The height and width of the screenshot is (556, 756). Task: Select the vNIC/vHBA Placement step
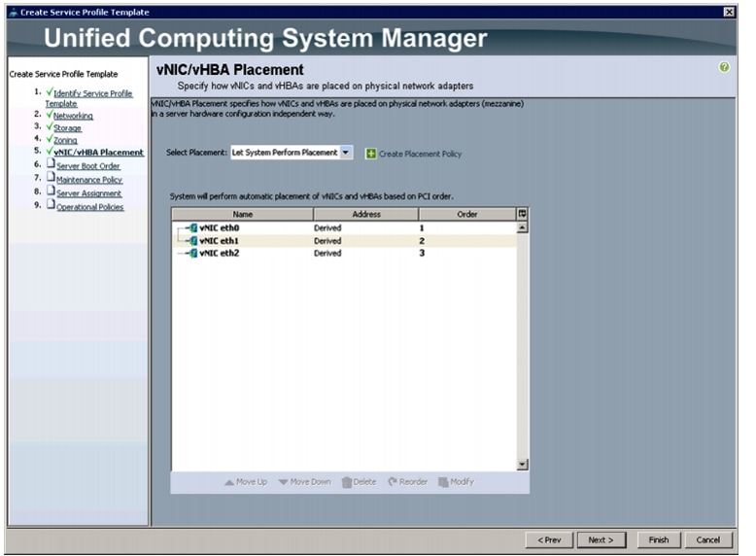pyautogui.click(x=98, y=153)
